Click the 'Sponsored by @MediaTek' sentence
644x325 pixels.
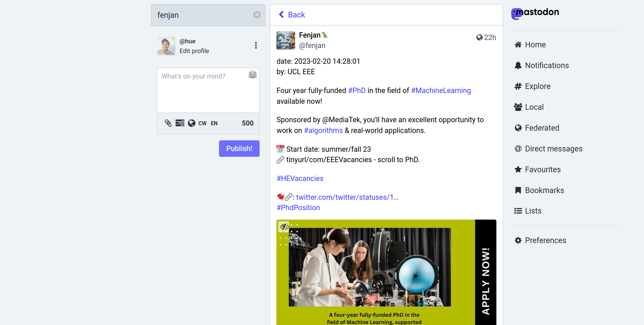click(380, 125)
